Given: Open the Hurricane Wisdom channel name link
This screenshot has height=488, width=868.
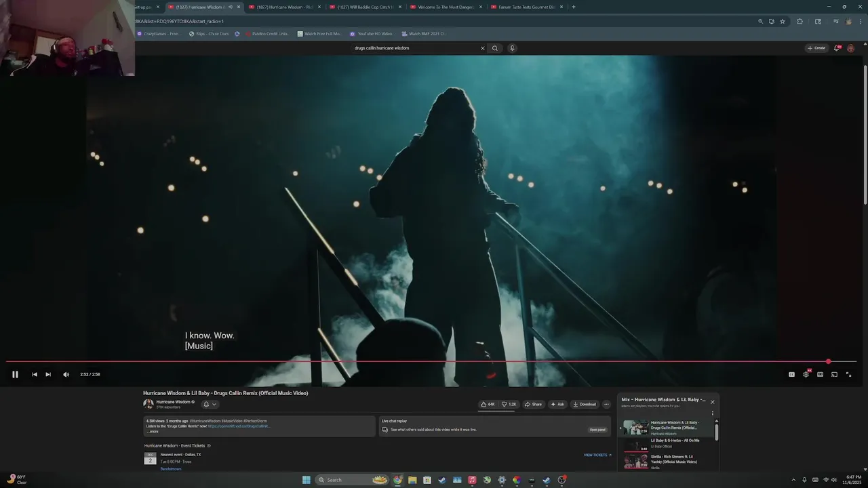Looking at the screenshot, I should pyautogui.click(x=173, y=402).
